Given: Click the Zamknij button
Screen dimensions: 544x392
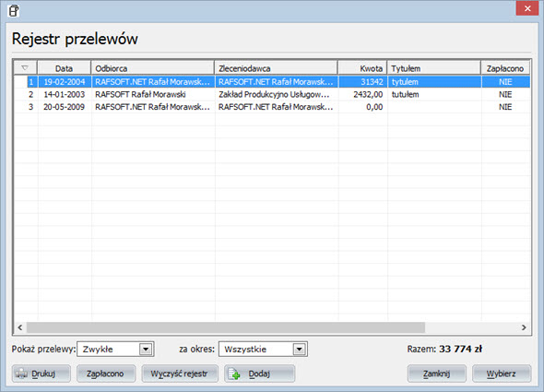Looking at the screenshot, I should pos(436,374).
